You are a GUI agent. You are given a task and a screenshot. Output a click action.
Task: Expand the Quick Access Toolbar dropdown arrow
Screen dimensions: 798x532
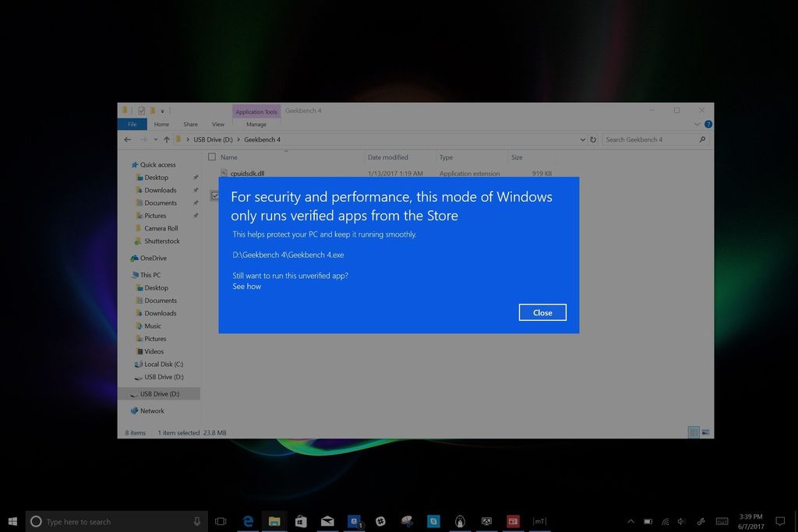162,111
